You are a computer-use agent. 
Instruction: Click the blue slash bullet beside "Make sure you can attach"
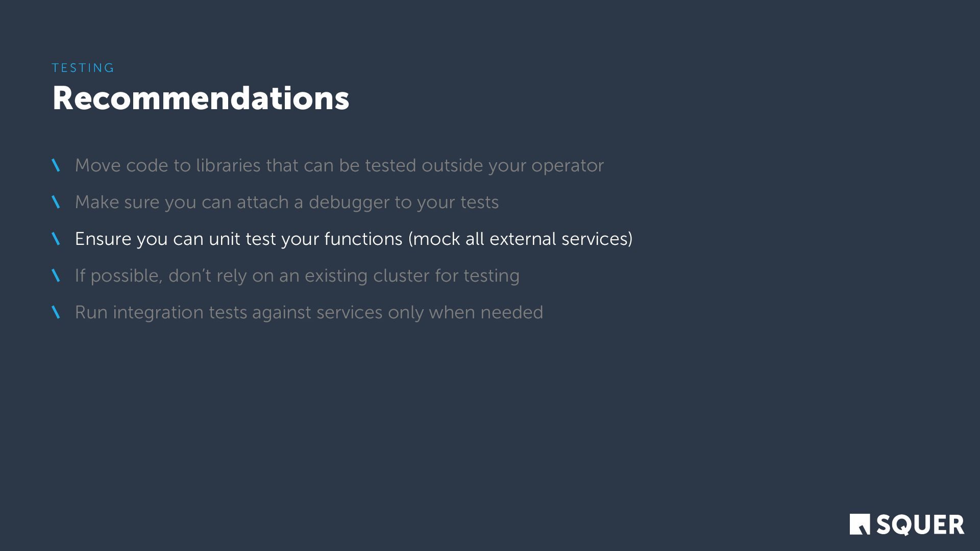point(56,202)
